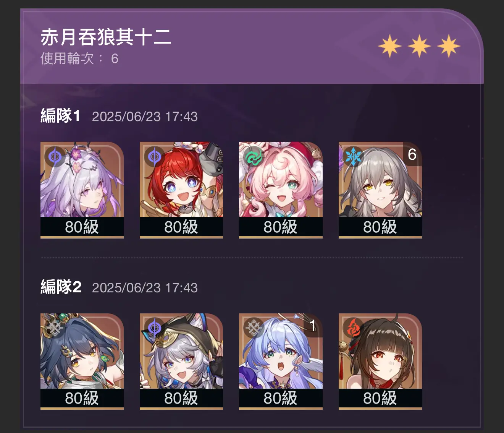Click the green Wind icon on the pink-haired character

point(253,156)
